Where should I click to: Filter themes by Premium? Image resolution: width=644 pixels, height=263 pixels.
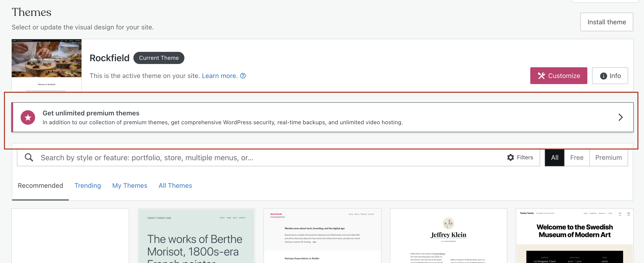click(608, 157)
